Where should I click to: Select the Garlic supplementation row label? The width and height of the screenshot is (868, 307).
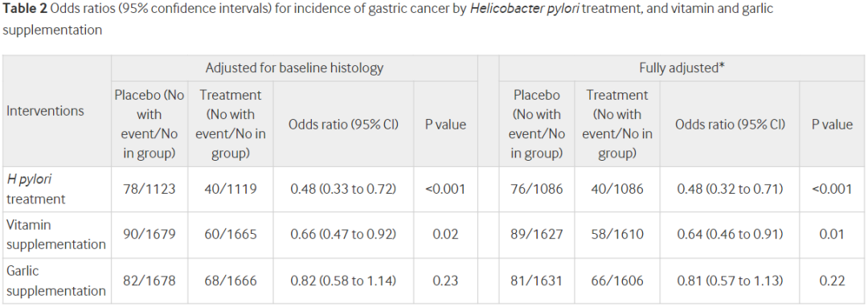(x=56, y=281)
